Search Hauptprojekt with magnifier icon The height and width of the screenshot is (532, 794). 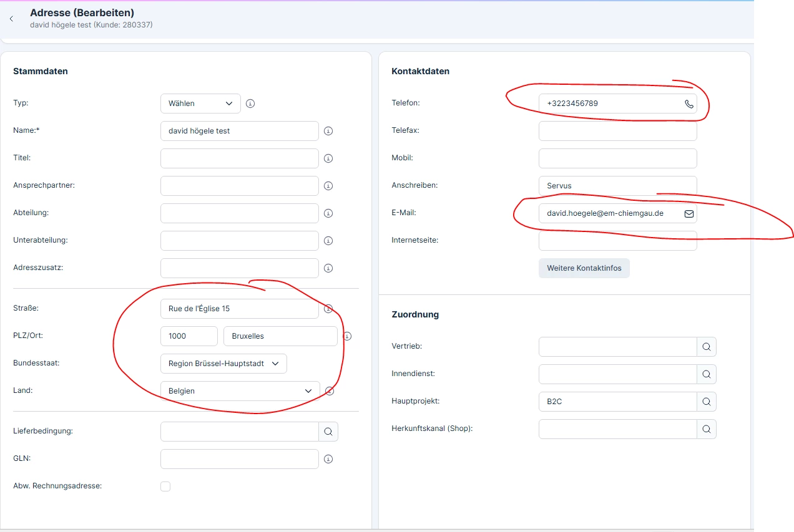pyautogui.click(x=707, y=402)
